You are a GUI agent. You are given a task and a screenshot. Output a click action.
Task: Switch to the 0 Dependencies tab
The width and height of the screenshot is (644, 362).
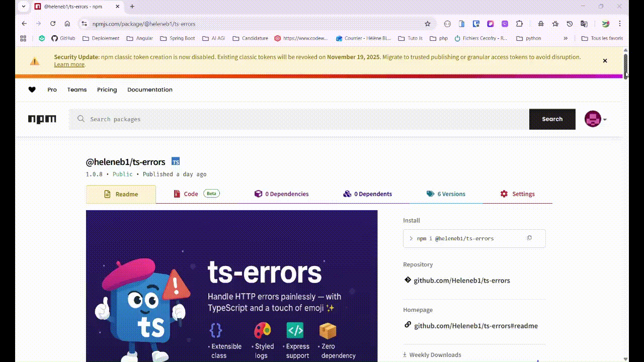281,194
